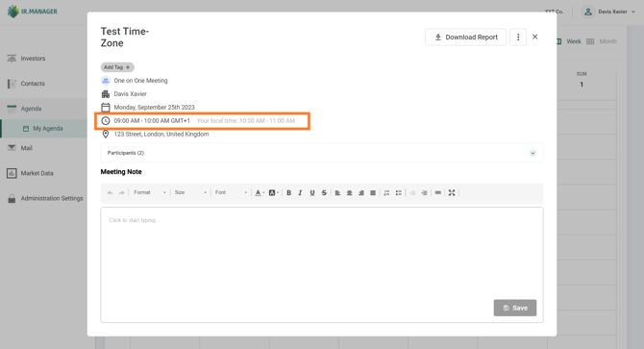Click the calendar icon beside meeting date

(x=106, y=107)
